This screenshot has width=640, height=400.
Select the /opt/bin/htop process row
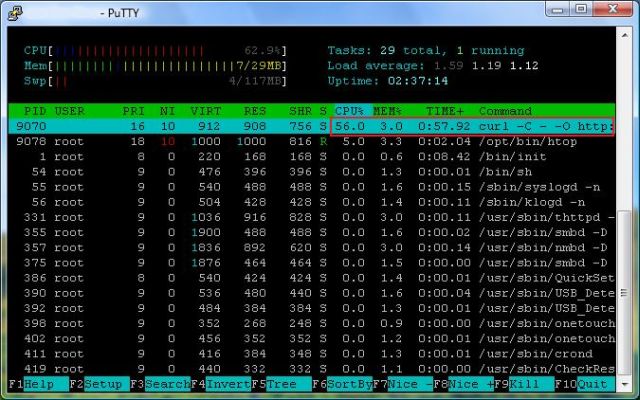[311, 142]
